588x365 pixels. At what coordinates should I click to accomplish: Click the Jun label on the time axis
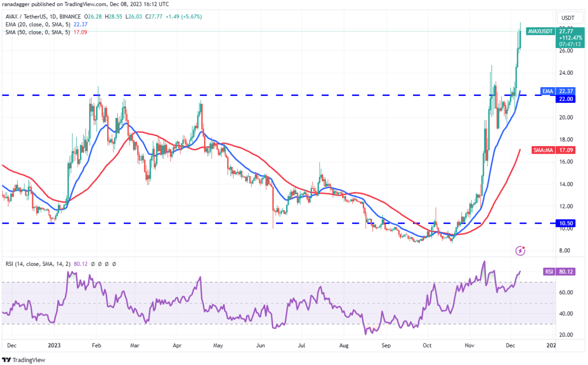[x=261, y=346]
